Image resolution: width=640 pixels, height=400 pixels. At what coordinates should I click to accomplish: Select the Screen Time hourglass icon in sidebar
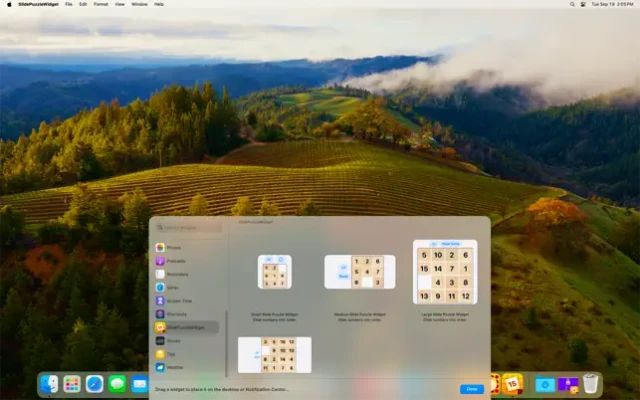(160, 301)
